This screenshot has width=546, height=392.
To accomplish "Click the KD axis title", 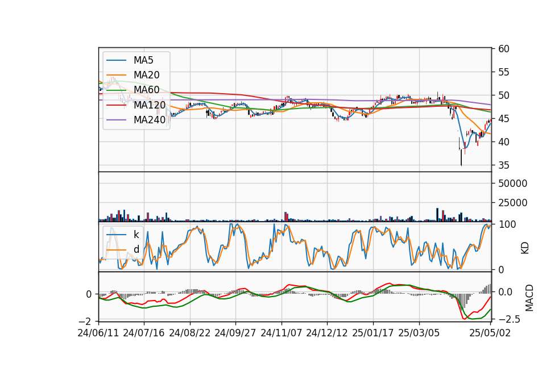I will 525,248.
